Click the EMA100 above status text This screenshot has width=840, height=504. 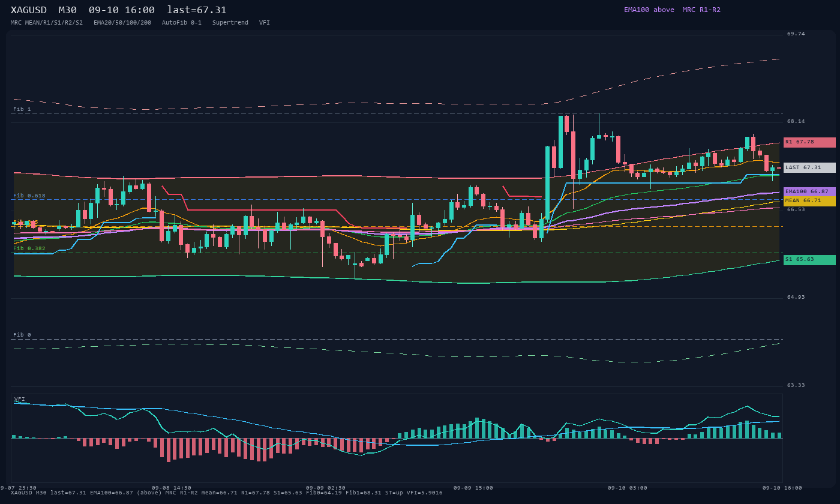click(x=649, y=10)
